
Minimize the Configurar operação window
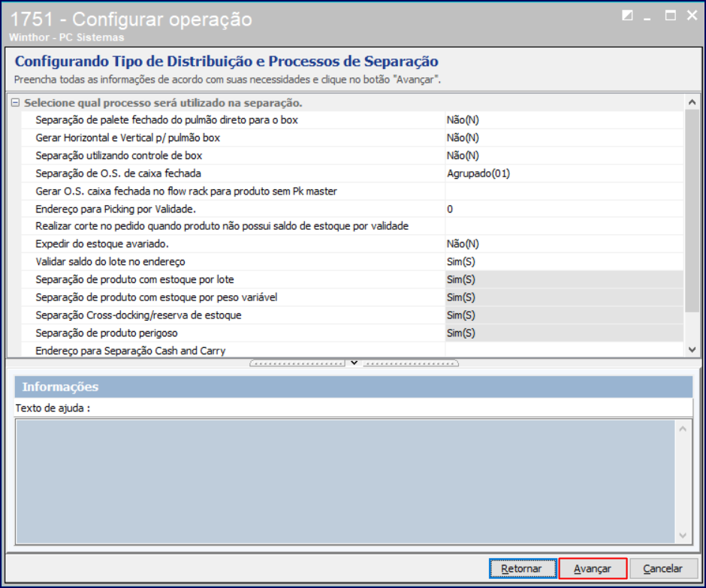[647, 17]
